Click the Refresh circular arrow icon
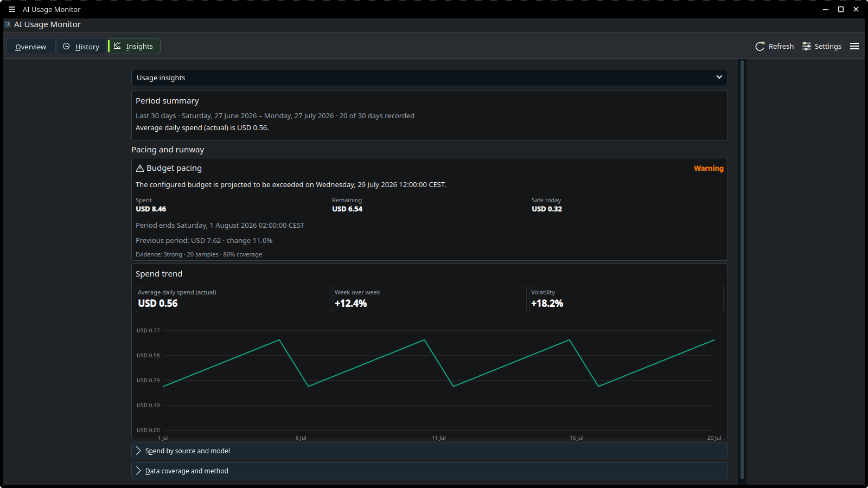The image size is (868, 488). (760, 47)
